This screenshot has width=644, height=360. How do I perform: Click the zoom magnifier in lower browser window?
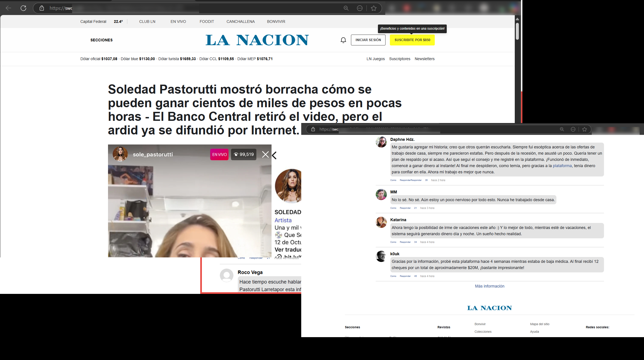coord(562,129)
